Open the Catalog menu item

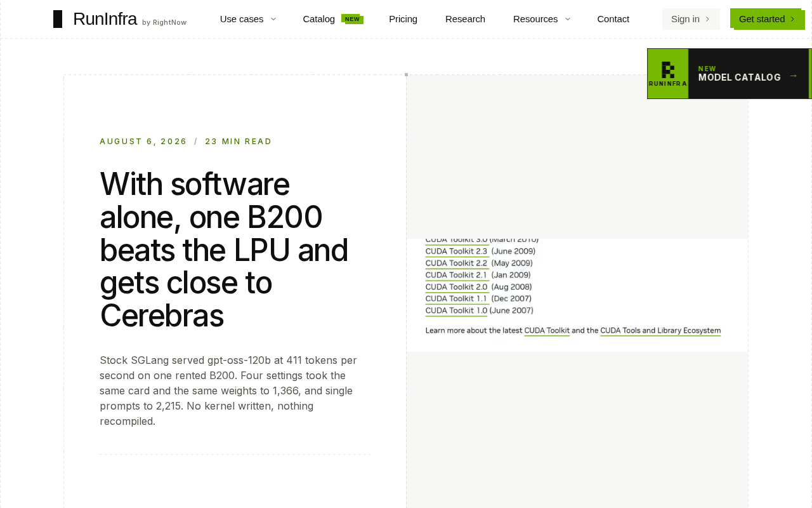coord(319,19)
